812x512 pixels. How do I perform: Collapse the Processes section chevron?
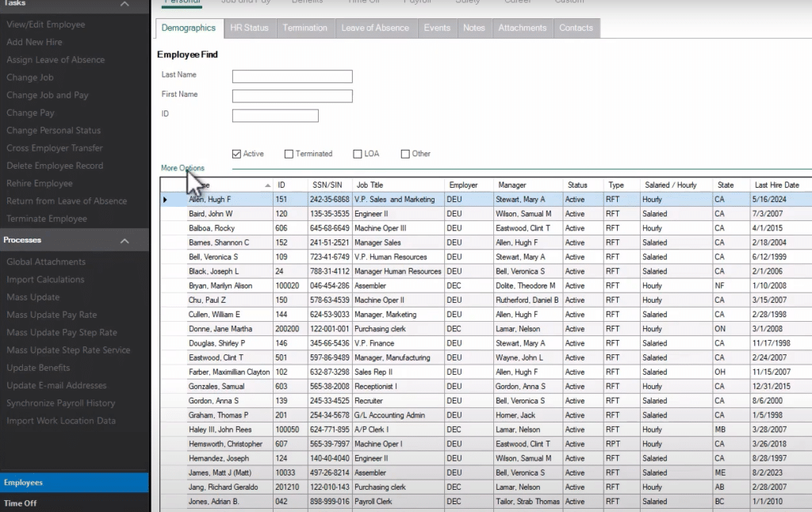pos(124,241)
